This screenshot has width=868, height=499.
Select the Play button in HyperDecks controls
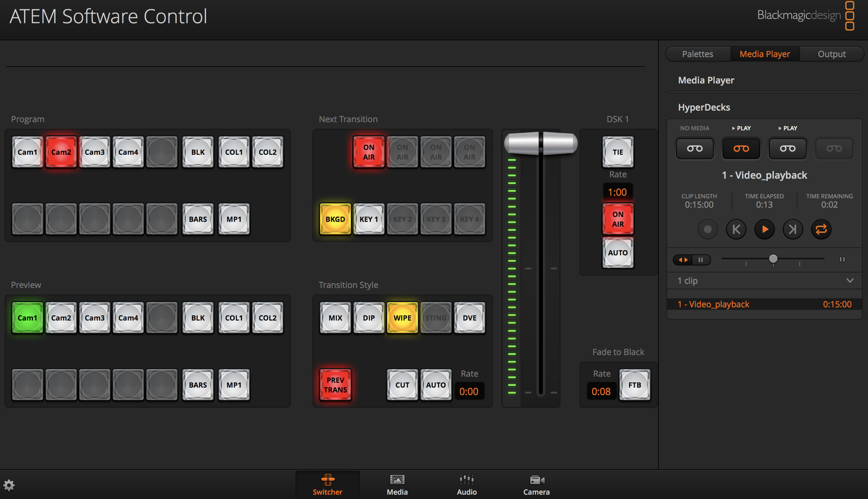(x=764, y=229)
